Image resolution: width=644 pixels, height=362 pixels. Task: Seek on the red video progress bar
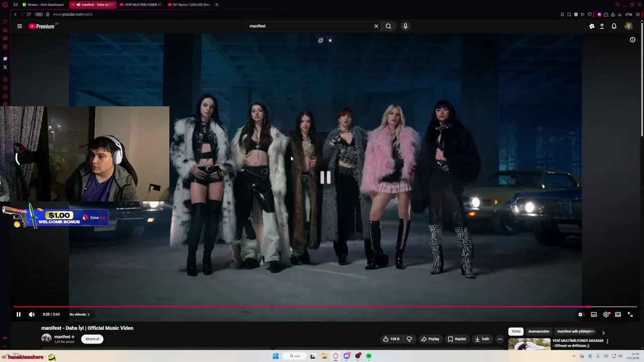click(325, 306)
